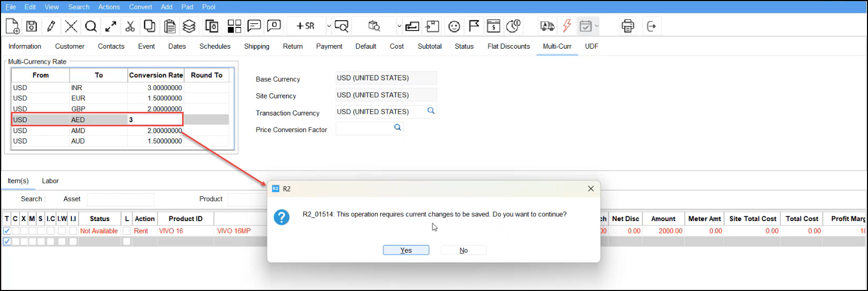Click the Save floppy disk icon
This screenshot has height=291, width=868.
tap(32, 26)
